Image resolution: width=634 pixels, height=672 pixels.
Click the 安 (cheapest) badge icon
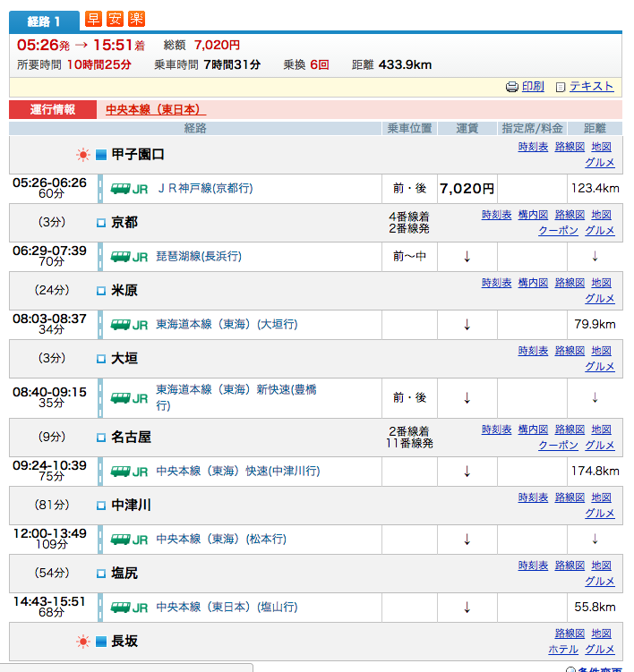(115, 19)
